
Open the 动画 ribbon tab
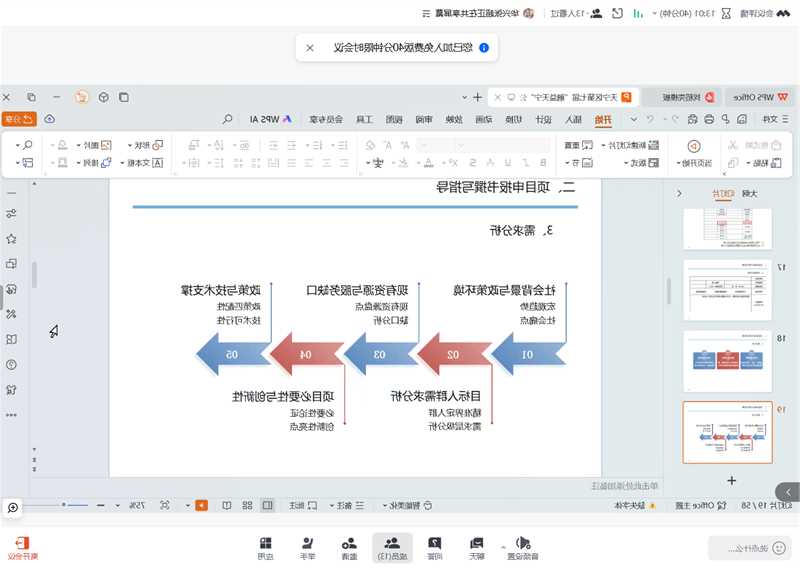484,119
